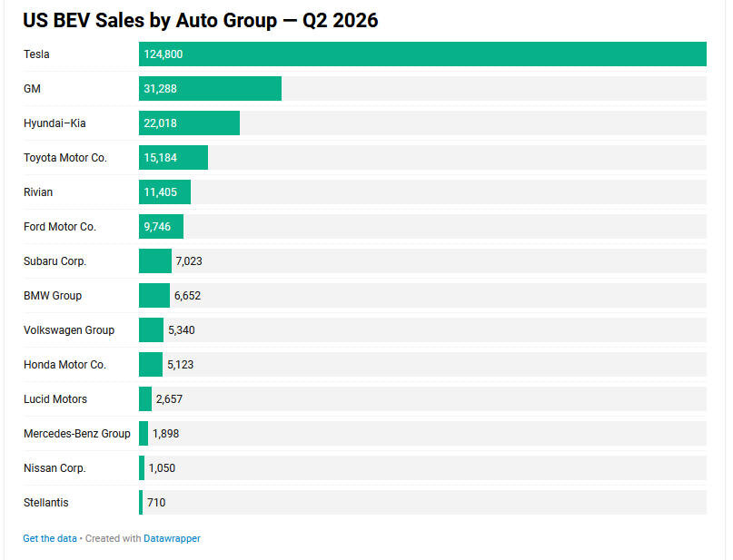This screenshot has height=560, width=733.
Task: Select the Subaru Corp. label
Action: (x=55, y=261)
